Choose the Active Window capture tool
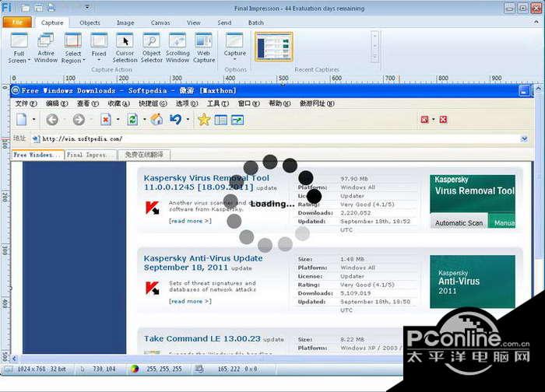Viewport: 545px width, 392px height. point(46,48)
